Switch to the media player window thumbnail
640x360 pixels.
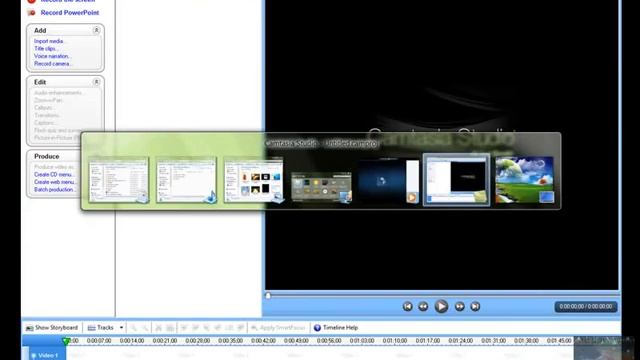pyautogui.click(x=389, y=181)
